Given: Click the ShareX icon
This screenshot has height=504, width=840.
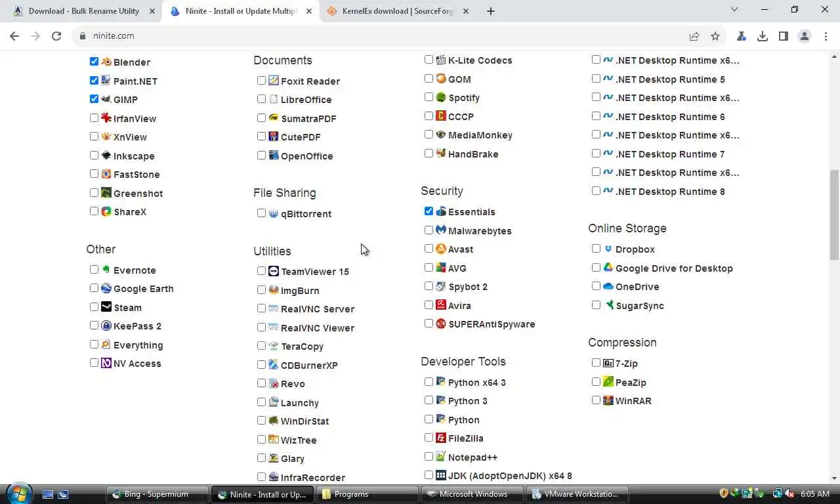Looking at the screenshot, I should (106, 211).
